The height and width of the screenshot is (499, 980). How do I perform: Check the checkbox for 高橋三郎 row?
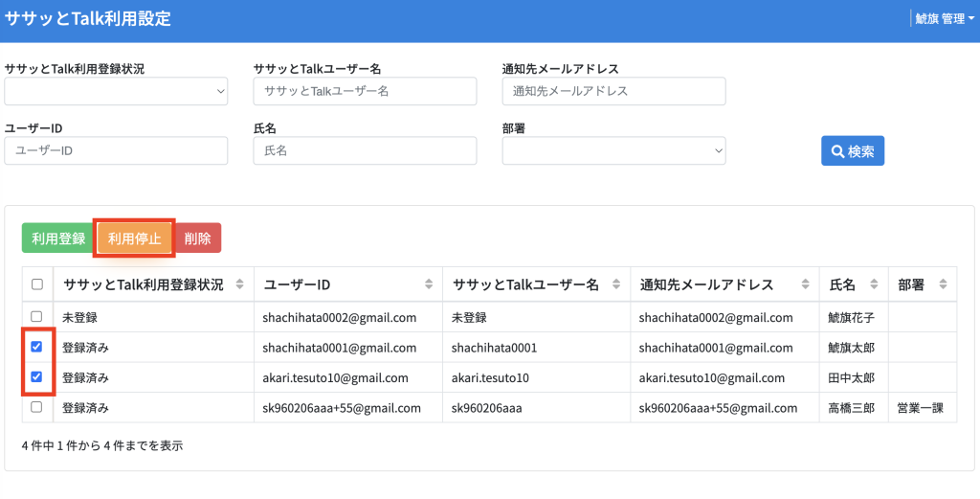tap(37, 406)
